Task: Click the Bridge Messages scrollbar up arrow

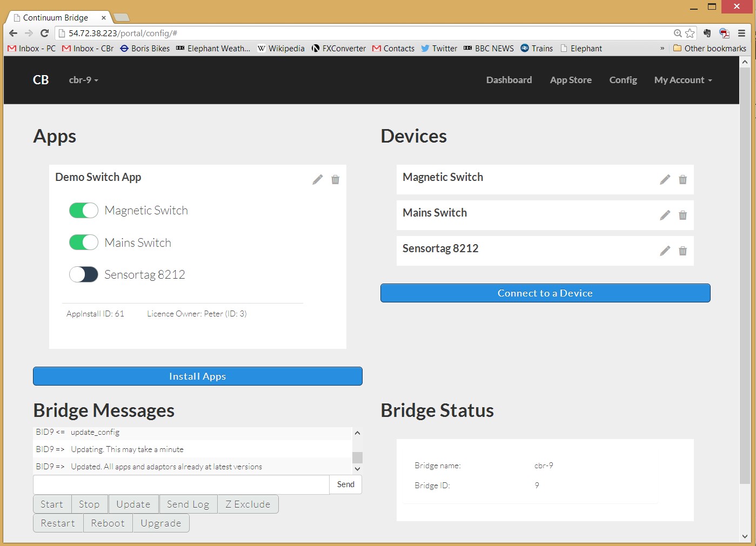Action: point(357,433)
